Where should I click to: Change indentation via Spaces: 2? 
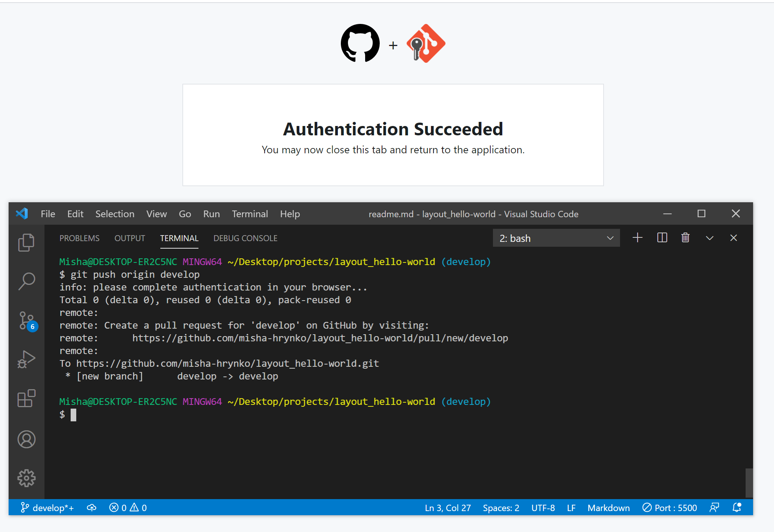501,508
